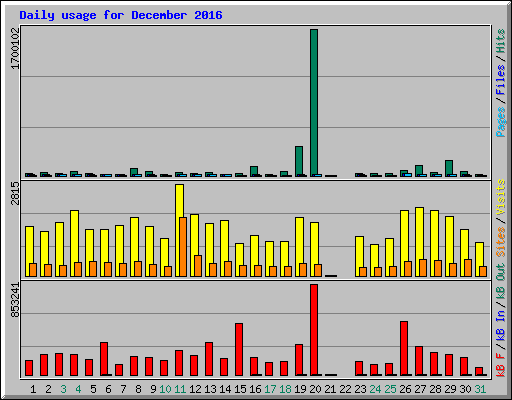This screenshot has height=400, width=512.
Task: Click the day 13 axis label
Action: (x=210, y=389)
